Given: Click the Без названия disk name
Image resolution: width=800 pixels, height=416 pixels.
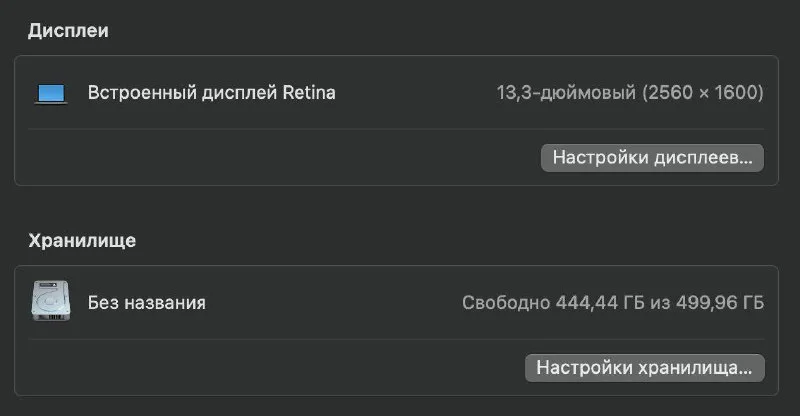Looking at the screenshot, I should [x=146, y=302].
